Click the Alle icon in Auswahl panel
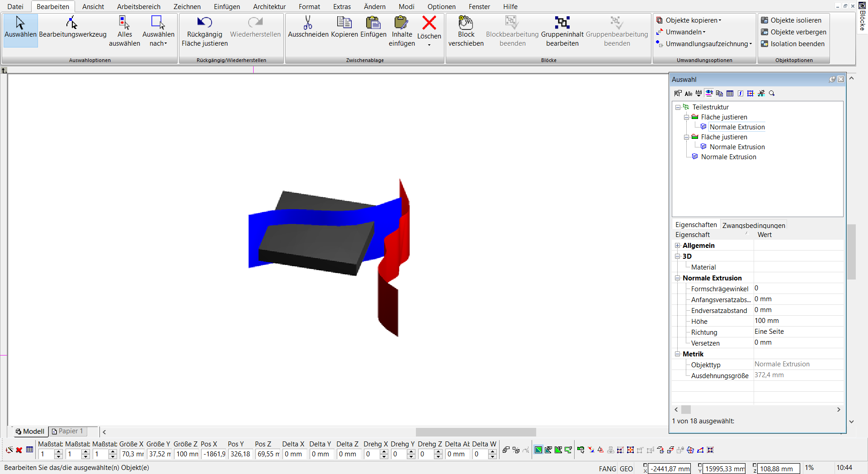The image size is (868, 474). (x=688, y=94)
